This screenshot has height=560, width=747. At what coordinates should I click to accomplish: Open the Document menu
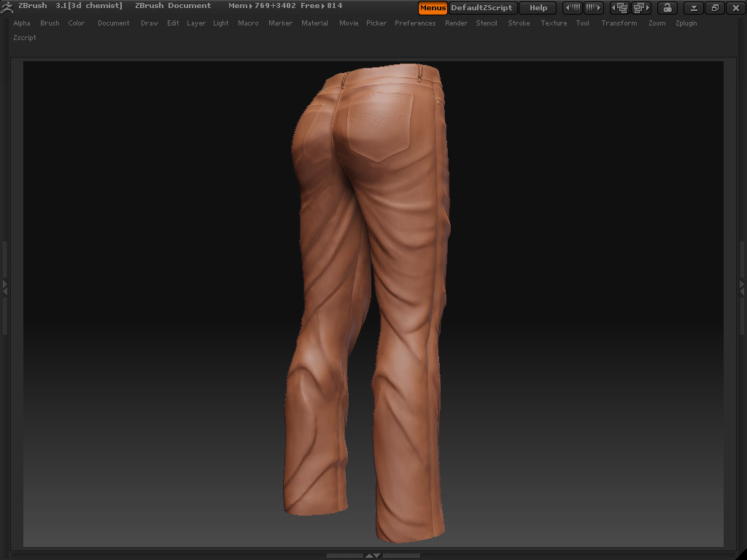tap(113, 23)
